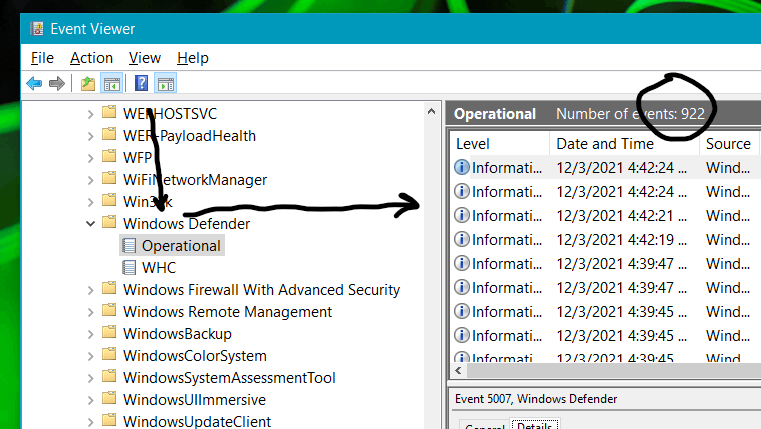Click the Forward arrow toolbar icon
The width and height of the screenshot is (761, 429).
[57, 83]
